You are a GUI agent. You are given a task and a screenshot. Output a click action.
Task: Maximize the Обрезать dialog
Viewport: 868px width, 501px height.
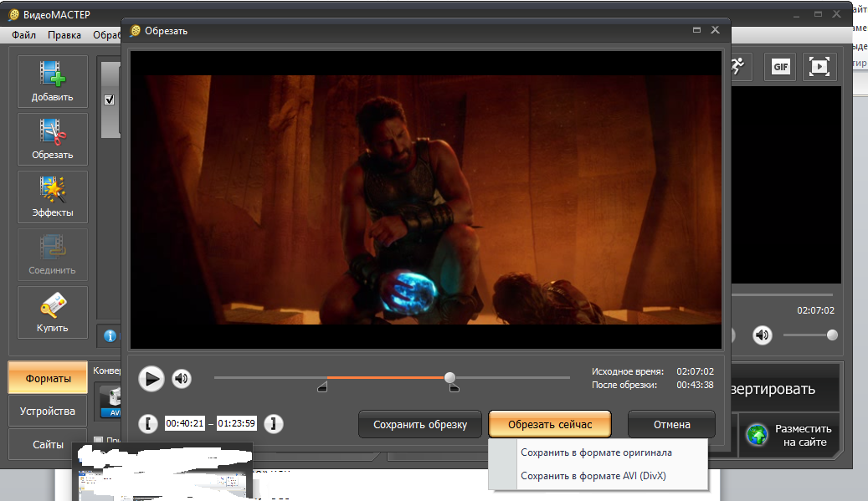697,30
